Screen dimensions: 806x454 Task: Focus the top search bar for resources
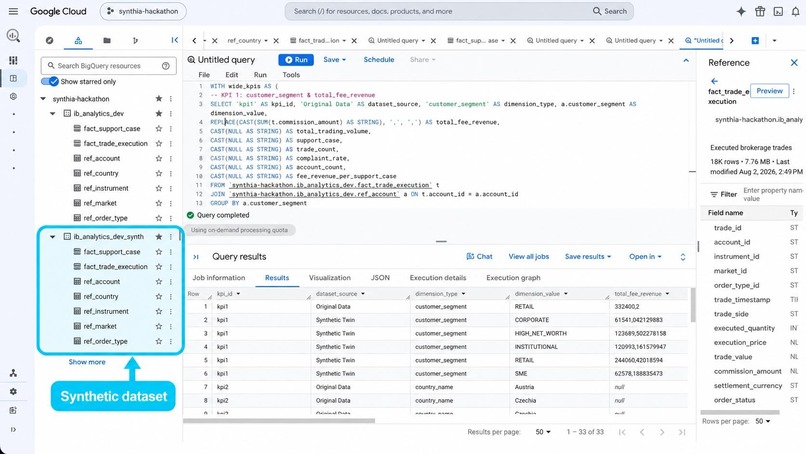pyautogui.click(x=459, y=11)
